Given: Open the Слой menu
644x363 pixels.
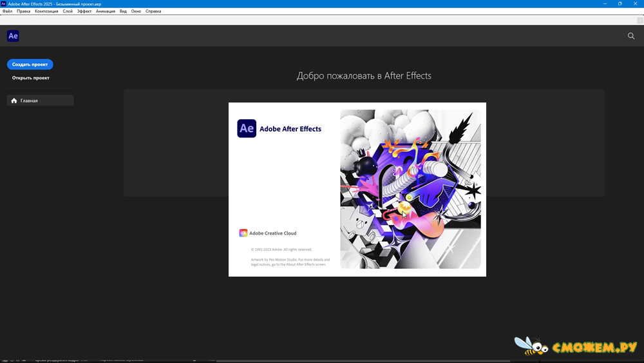Looking at the screenshot, I should [x=68, y=12].
